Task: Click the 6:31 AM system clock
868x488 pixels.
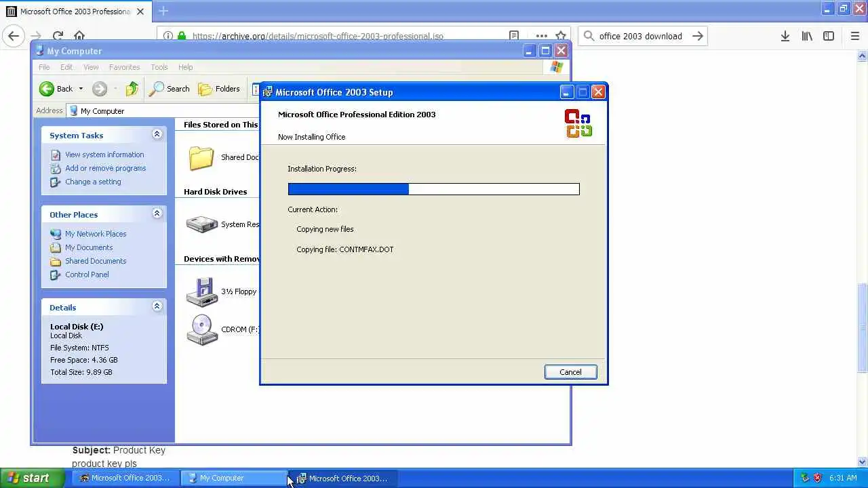Action: pos(843,478)
